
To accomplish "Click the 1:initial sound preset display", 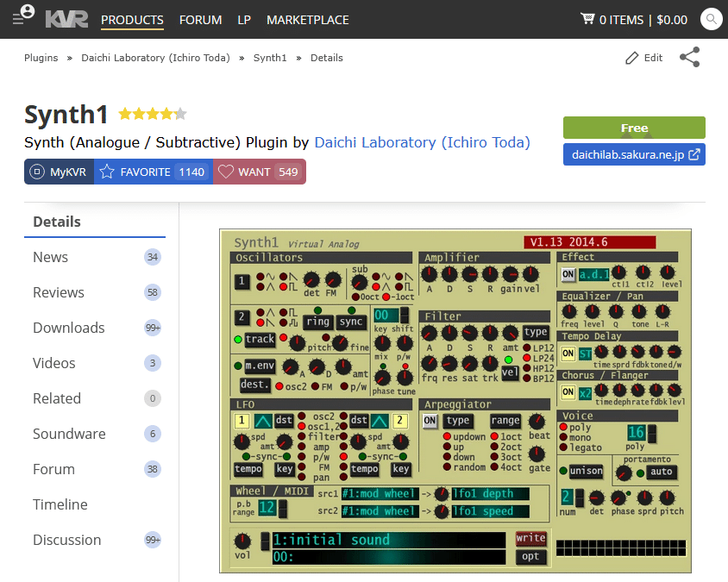I will click(388, 539).
